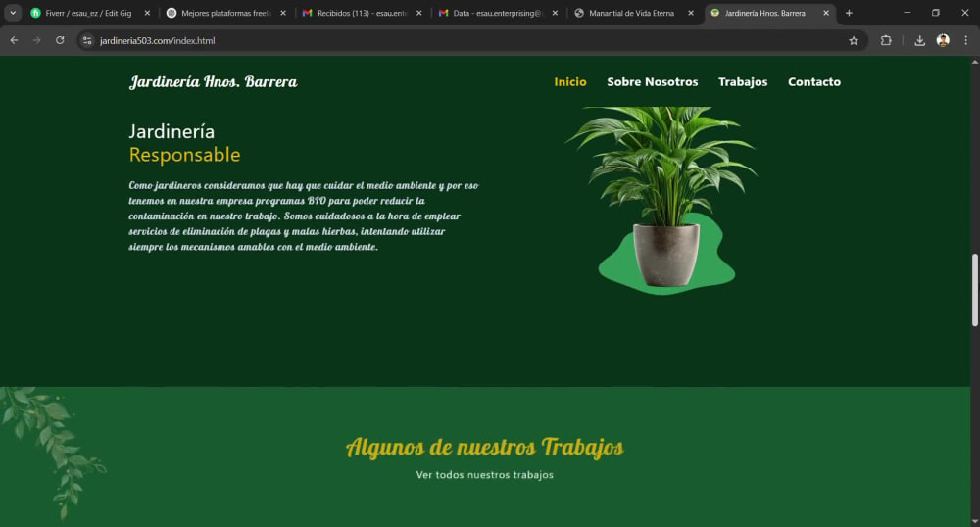Screen dimensions: 980x527
Task: Close the Jardinería Hnos. Barrera tab
Action: pyautogui.click(x=826, y=13)
